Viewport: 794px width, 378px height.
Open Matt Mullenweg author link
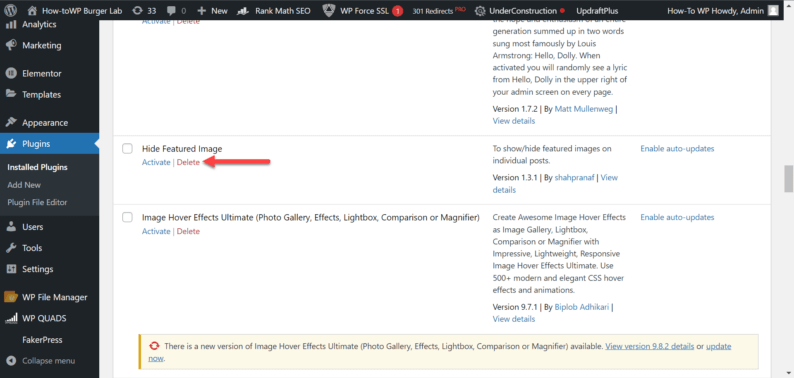tap(584, 108)
